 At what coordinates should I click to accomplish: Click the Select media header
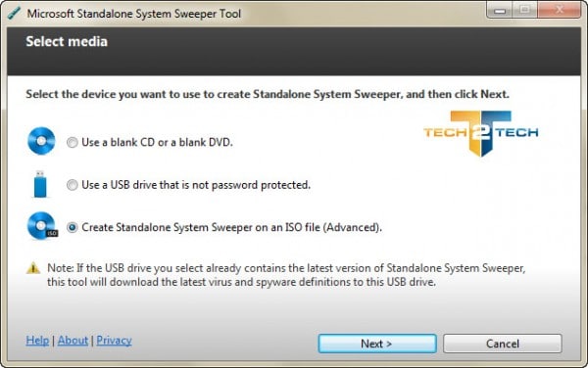point(67,41)
